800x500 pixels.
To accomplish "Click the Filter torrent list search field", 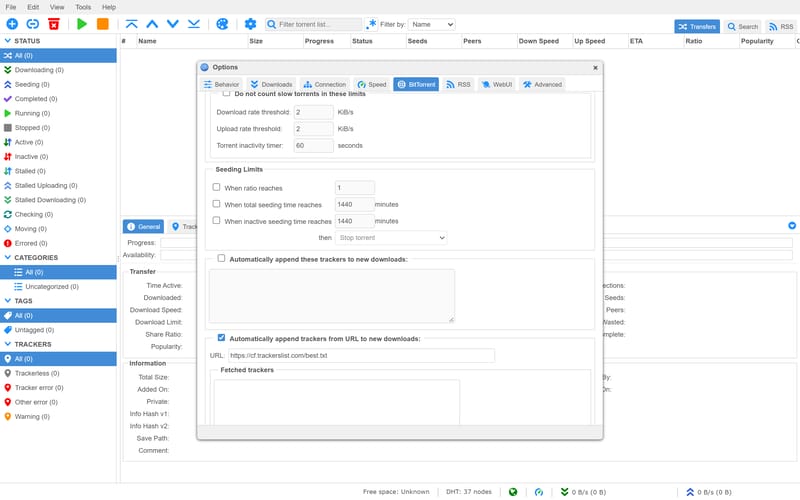I will tap(314, 24).
